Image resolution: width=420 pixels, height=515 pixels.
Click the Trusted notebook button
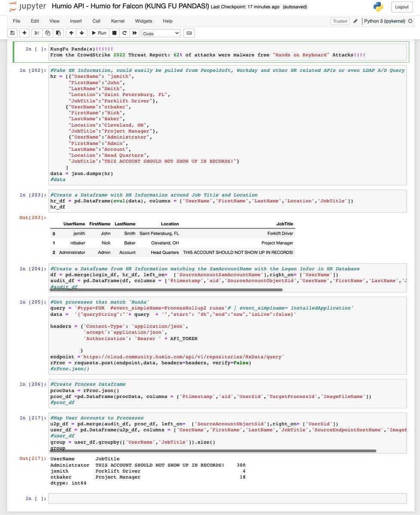point(340,21)
